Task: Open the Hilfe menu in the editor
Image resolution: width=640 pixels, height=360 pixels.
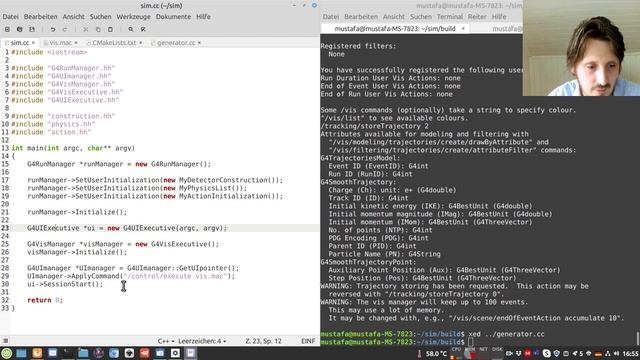Action: point(203,17)
